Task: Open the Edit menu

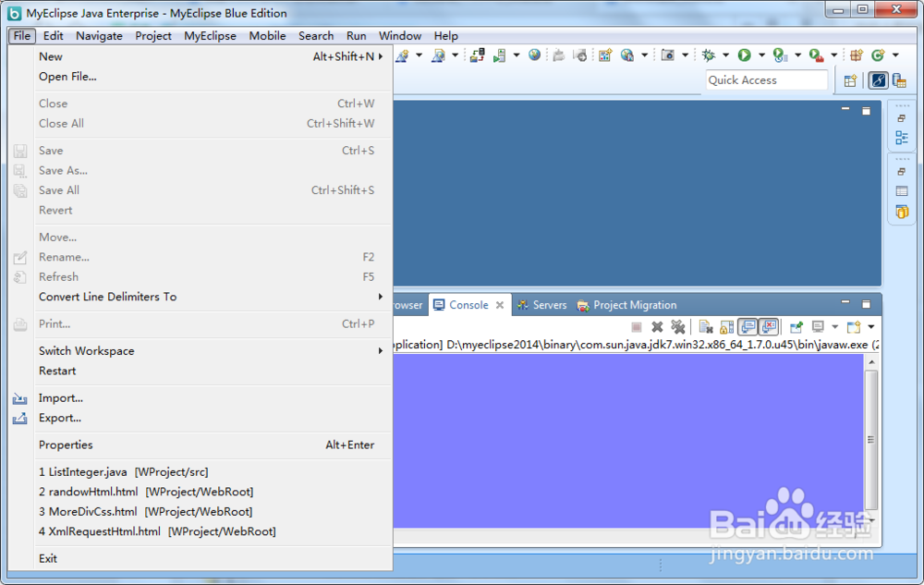Action: coord(53,36)
